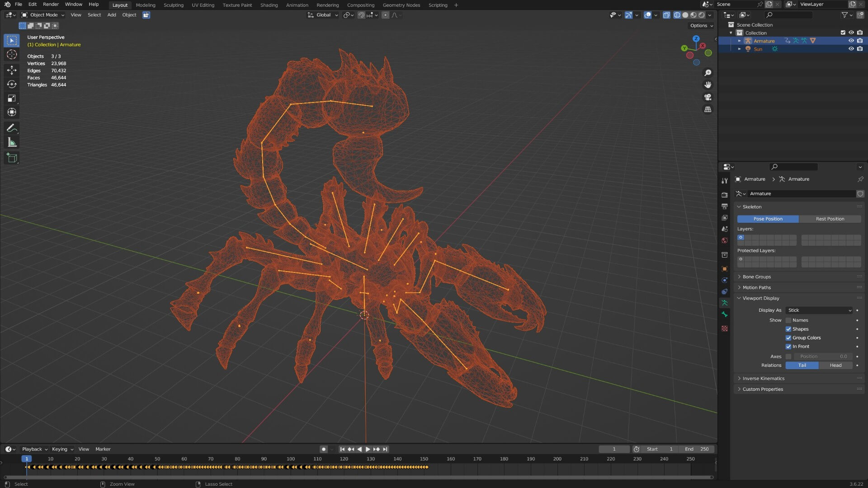Uncheck the Group Colors checkbox
868x488 pixels.
point(788,338)
